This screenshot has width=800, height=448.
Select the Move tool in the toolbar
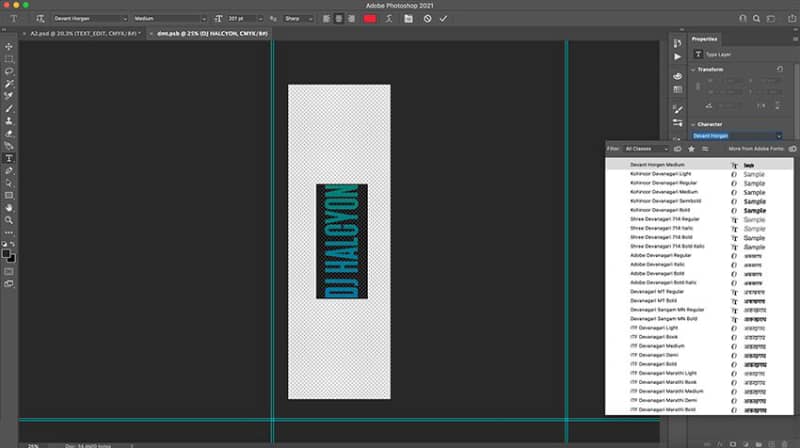tap(9, 46)
